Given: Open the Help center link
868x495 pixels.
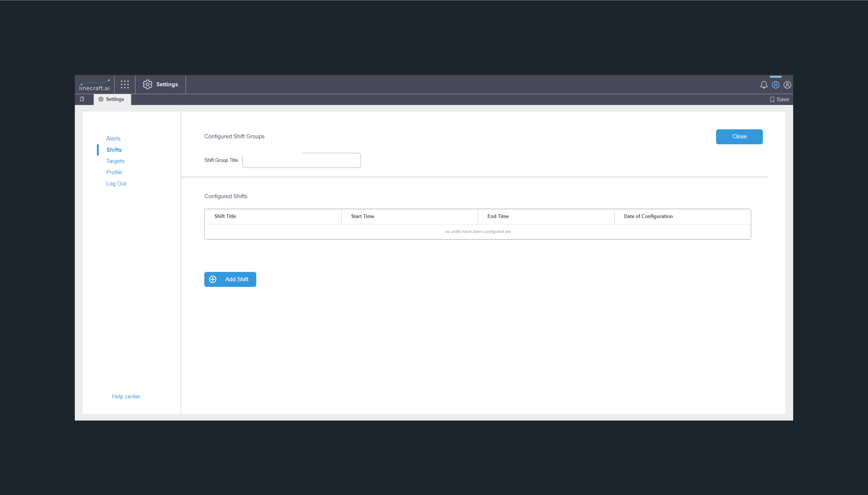Looking at the screenshot, I should click(x=126, y=396).
